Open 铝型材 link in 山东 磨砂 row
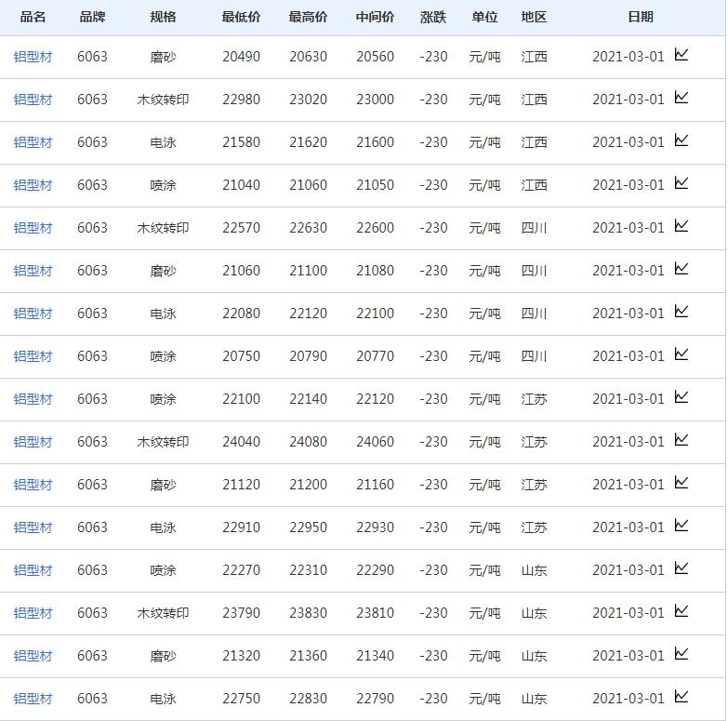 (x=33, y=656)
